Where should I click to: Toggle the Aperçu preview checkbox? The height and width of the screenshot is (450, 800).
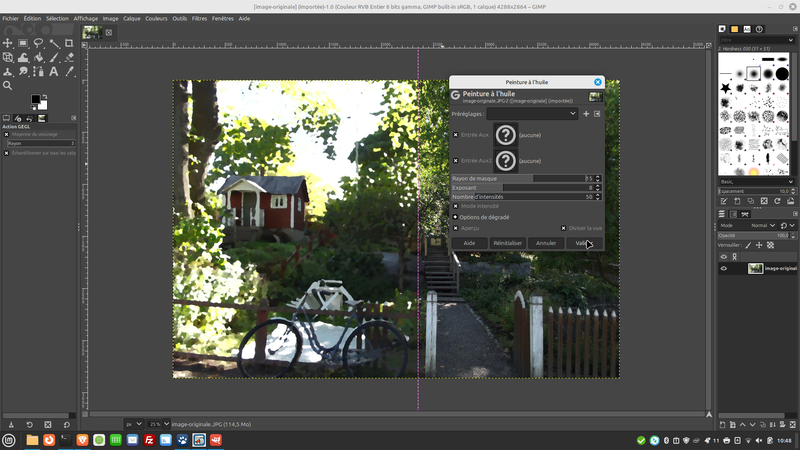pyautogui.click(x=456, y=228)
